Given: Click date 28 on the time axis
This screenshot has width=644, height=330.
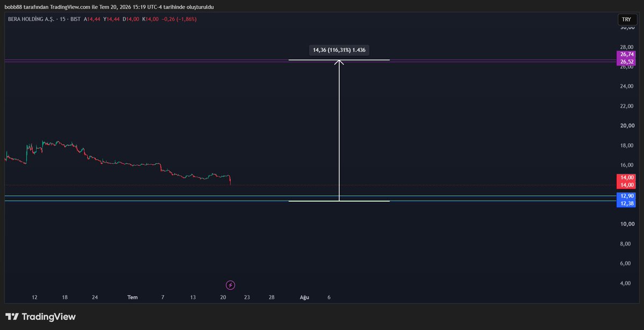Looking at the screenshot, I should pos(272,297).
